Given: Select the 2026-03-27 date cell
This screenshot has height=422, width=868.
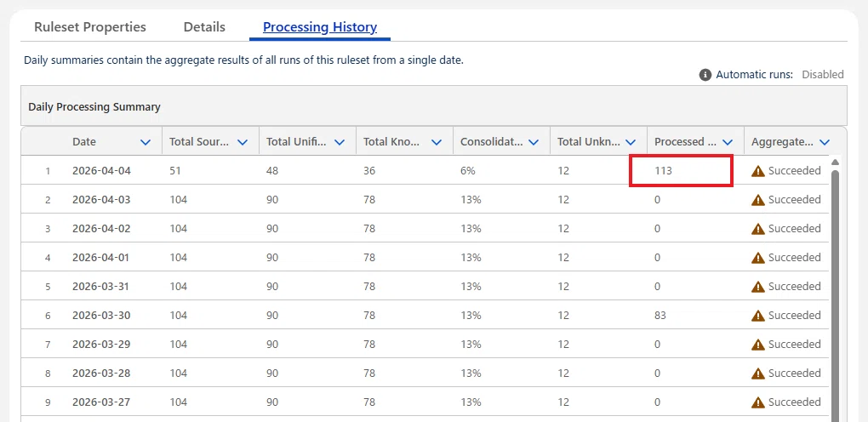Looking at the screenshot, I should tap(101, 402).
